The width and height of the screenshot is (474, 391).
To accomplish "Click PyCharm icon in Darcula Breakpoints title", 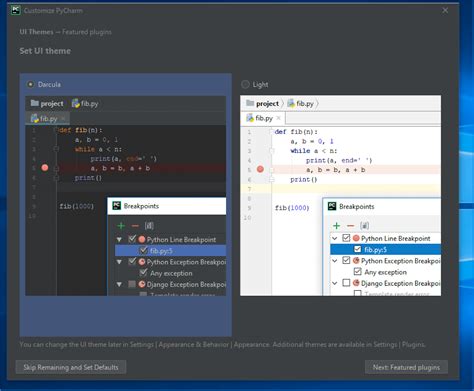I will 116,206.
